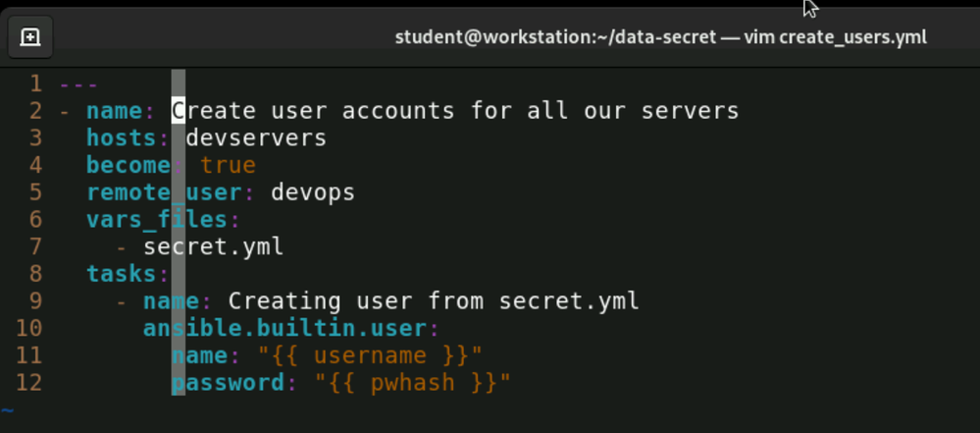Place cursor on the '---' document start
This screenshot has width=980, height=433.
click(79, 84)
